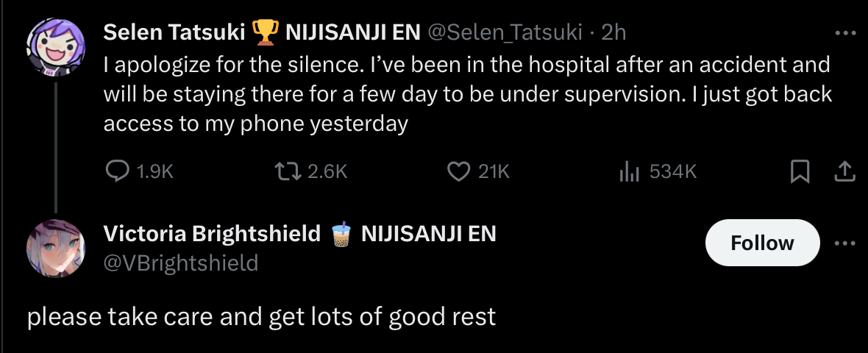Screen dimensions: 868x353
Task: Open the tweet apologizing for the silence
Action: 466,94
